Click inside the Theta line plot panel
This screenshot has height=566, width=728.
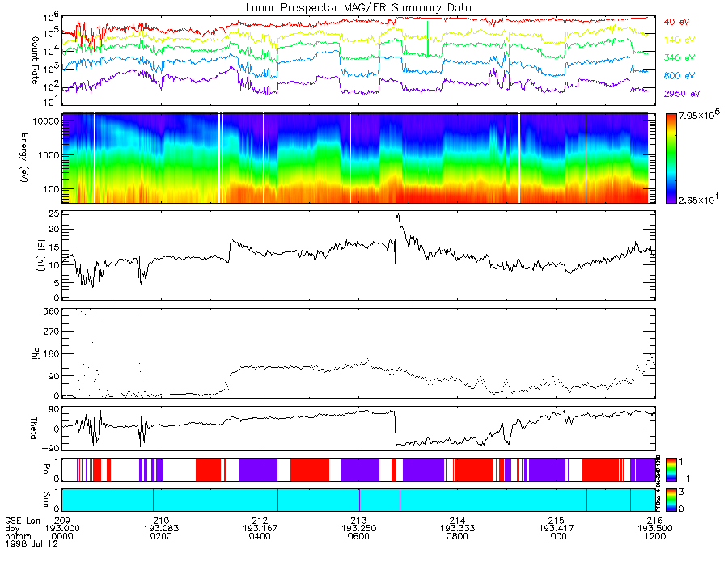[358, 429]
